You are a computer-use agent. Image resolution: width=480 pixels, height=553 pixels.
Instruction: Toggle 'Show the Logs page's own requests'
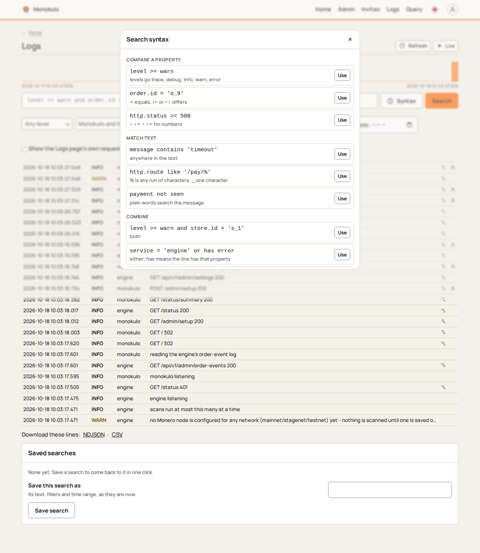pos(25,148)
